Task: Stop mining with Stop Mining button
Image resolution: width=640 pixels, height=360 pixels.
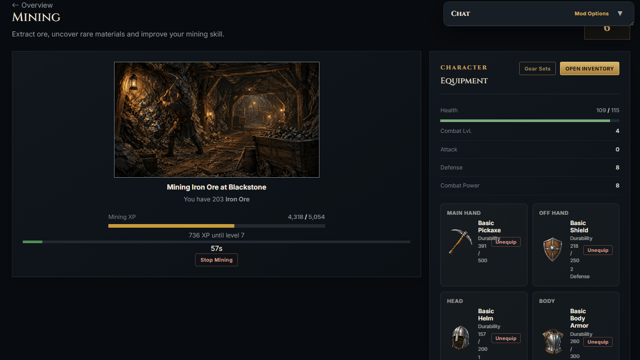Action: (x=216, y=260)
